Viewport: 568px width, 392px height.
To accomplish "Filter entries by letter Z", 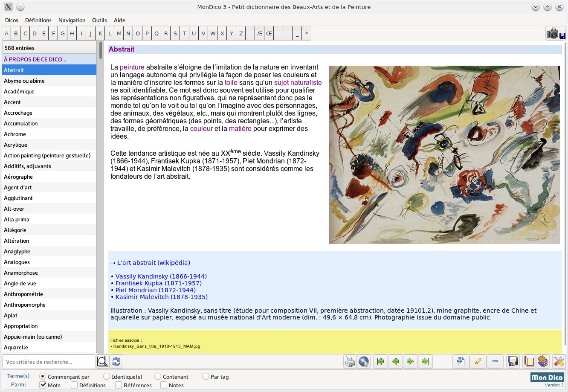I will (241, 33).
